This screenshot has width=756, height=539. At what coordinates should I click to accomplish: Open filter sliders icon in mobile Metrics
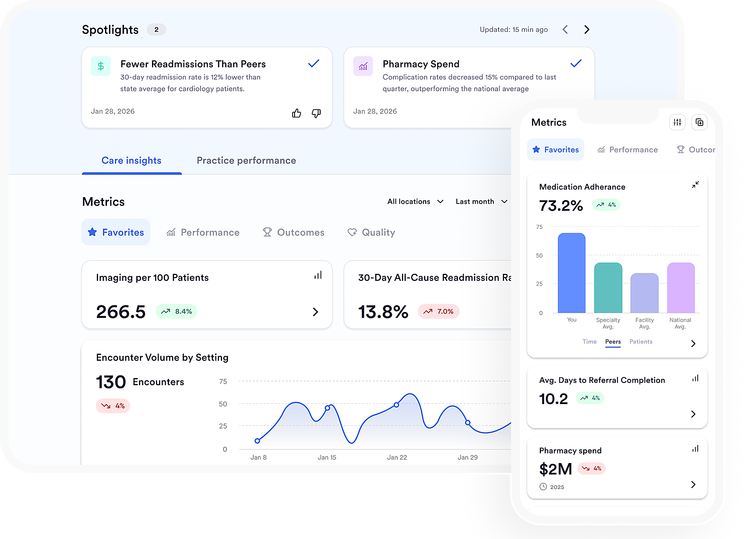(x=677, y=122)
